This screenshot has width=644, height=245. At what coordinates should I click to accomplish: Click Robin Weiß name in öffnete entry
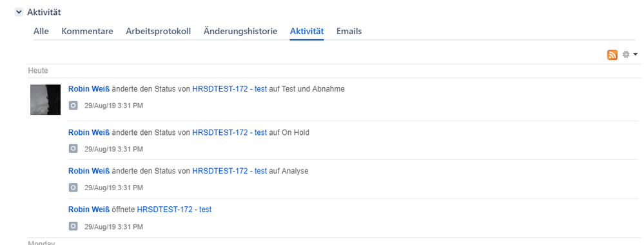click(89, 210)
